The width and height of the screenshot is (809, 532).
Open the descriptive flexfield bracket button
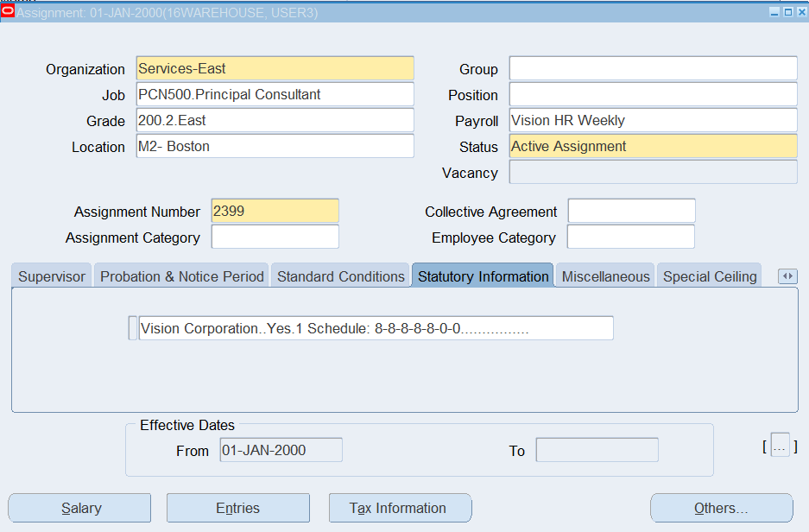780,446
